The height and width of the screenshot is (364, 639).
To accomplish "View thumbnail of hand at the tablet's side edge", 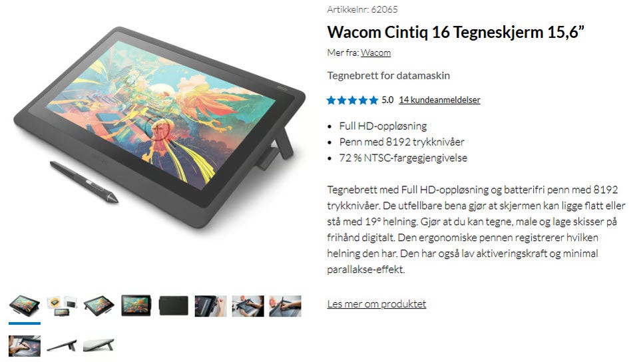I will (211, 305).
